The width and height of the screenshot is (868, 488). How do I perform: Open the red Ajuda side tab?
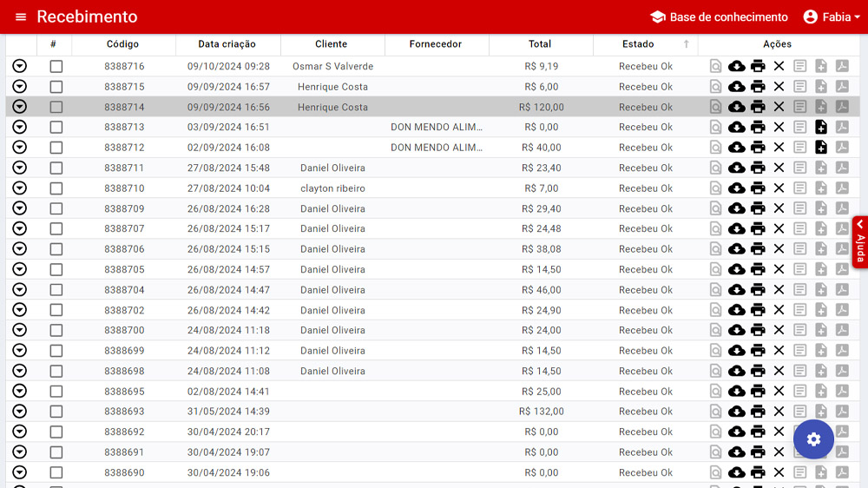pos(860,241)
